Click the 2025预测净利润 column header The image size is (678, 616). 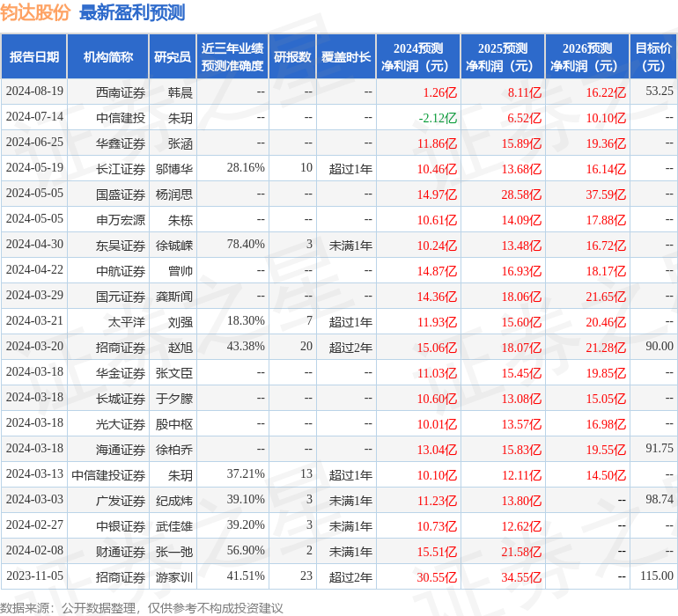pos(503,56)
